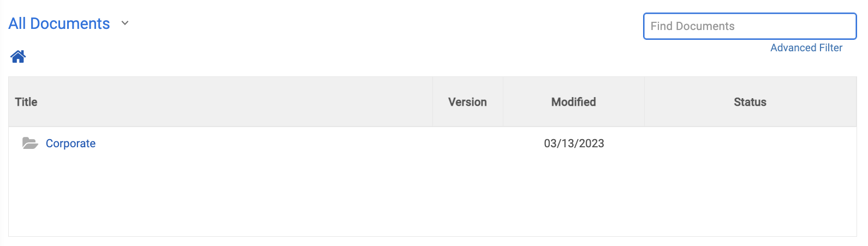The image size is (868, 246).
Task: Click the Corporate folder icon
Action: point(30,143)
